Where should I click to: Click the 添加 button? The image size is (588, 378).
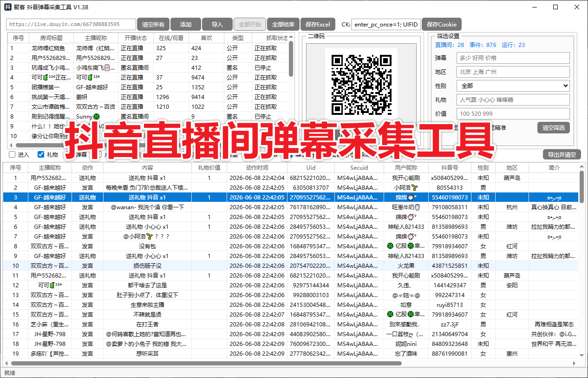186,25
